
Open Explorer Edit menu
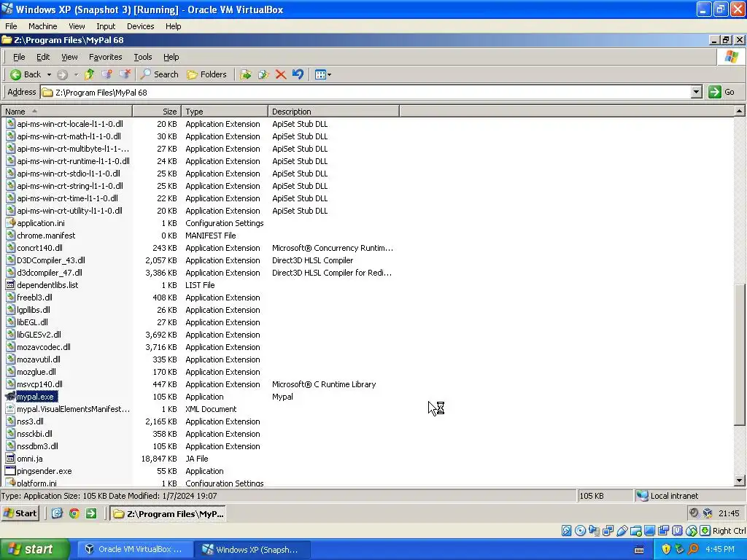click(x=43, y=57)
